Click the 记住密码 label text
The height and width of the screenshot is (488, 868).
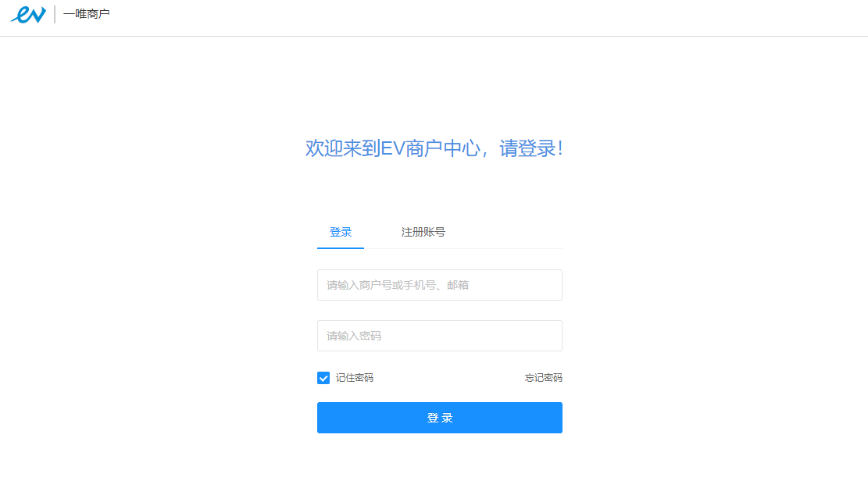(355, 378)
